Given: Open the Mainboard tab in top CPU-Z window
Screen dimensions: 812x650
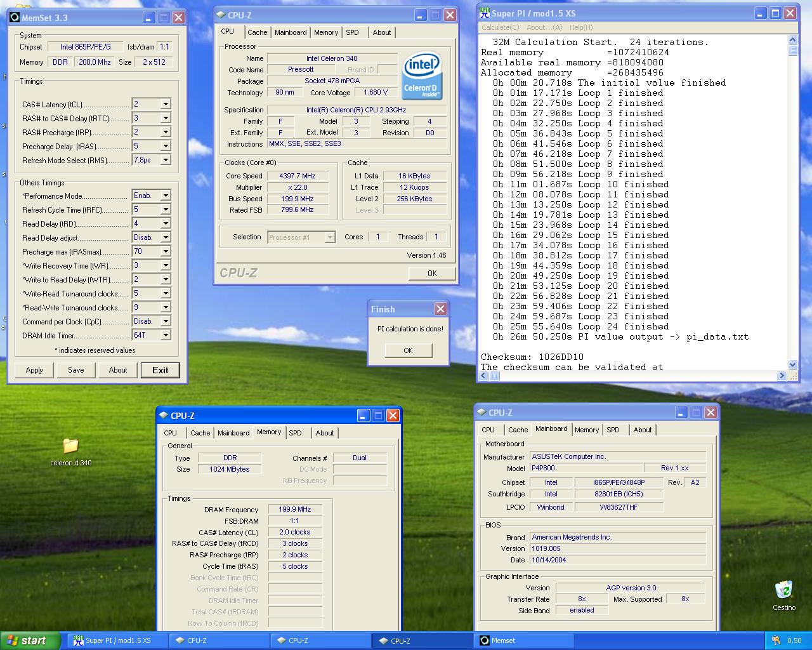Looking at the screenshot, I should pyautogui.click(x=291, y=32).
